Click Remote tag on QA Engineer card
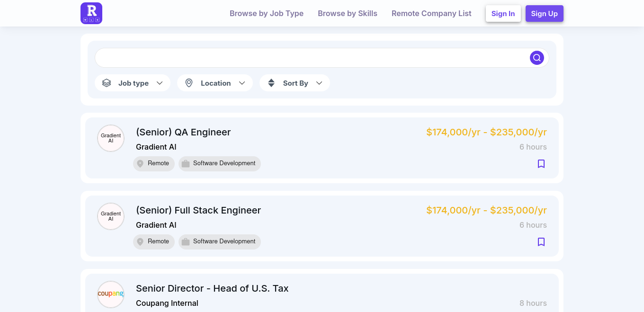The image size is (644, 312). pyautogui.click(x=154, y=164)
